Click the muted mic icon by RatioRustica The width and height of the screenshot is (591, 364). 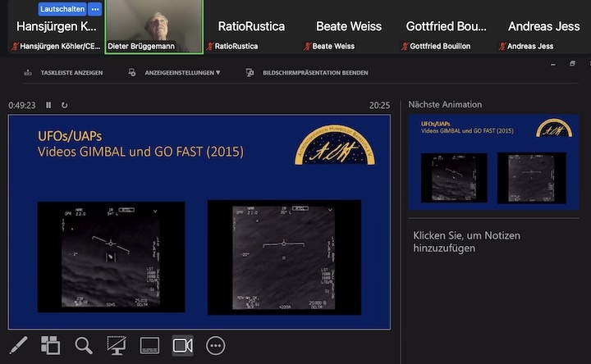click(x=210, y=47)
